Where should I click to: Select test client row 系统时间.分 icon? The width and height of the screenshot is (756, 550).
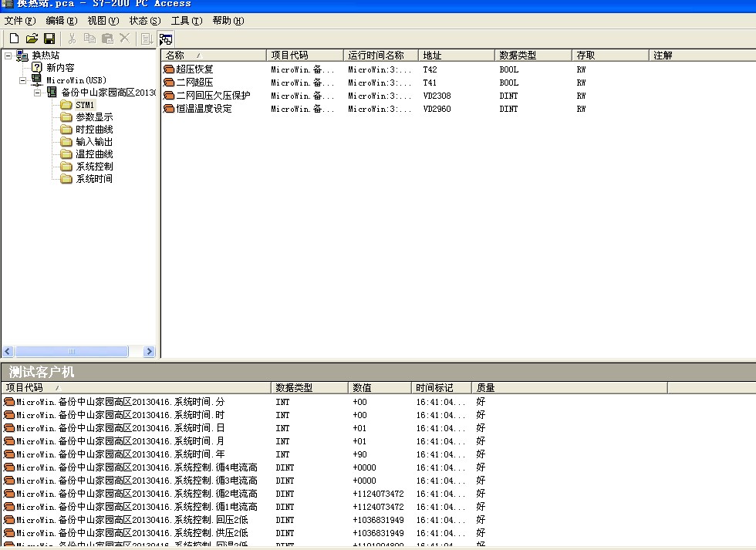pyautogui.click(x=8, y=402)
